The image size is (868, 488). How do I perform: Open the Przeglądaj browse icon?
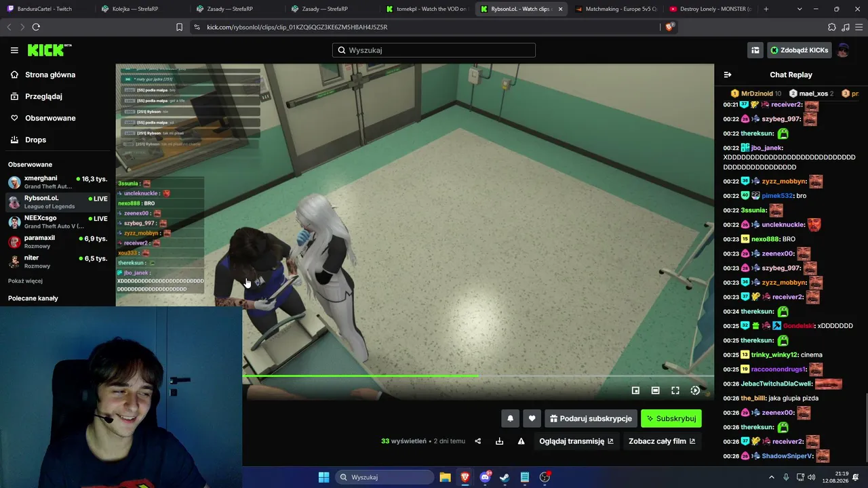[14, 96]
